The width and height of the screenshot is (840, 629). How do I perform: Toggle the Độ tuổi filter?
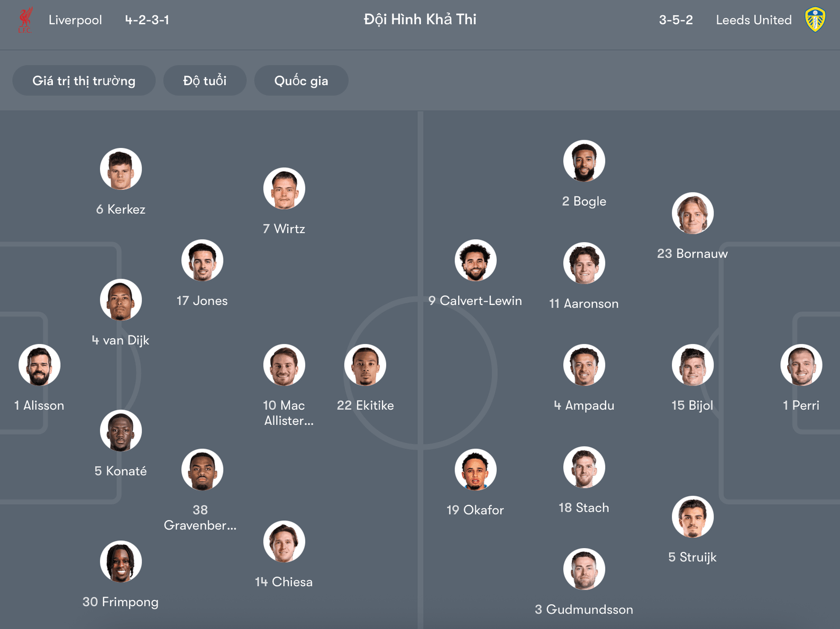205,80
